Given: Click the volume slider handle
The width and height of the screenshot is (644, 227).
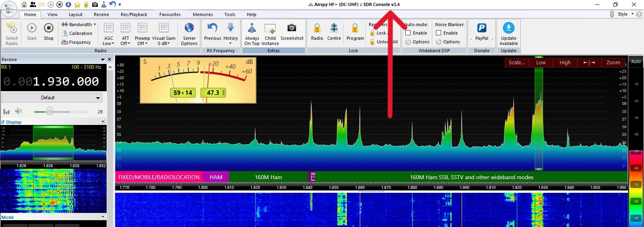Looking at the screenshot, I should (x=50, y=111).
